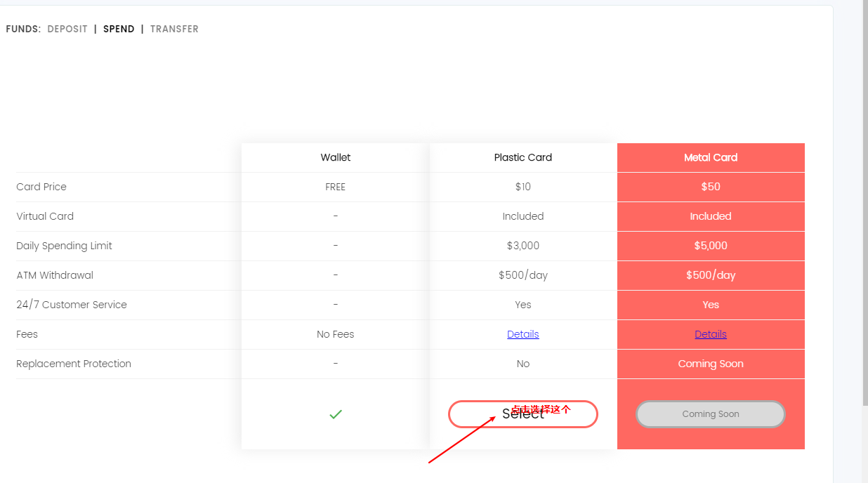Select the Plastic Card column header
Viewport: 868px width, 483px height.
click(x=523, y=157)
